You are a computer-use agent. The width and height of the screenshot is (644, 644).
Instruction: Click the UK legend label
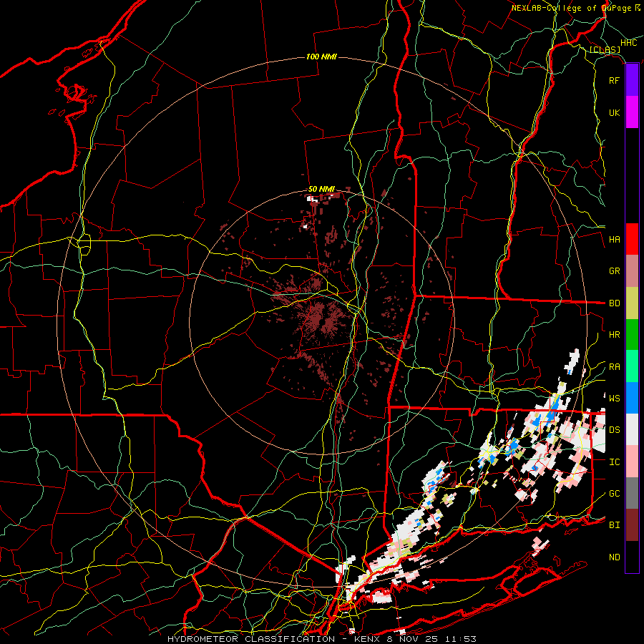point(615,113)
